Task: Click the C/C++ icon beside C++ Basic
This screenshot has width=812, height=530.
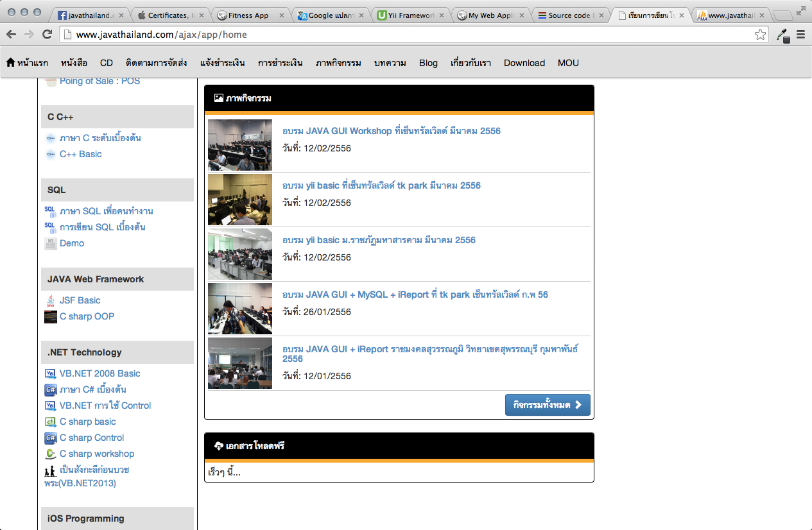Action: click(x=51, y=154)
